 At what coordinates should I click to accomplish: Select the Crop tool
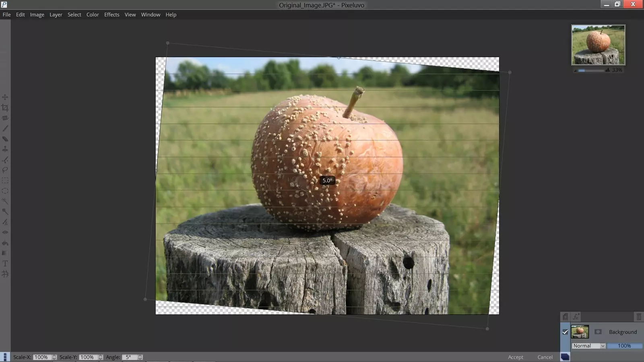5,108
